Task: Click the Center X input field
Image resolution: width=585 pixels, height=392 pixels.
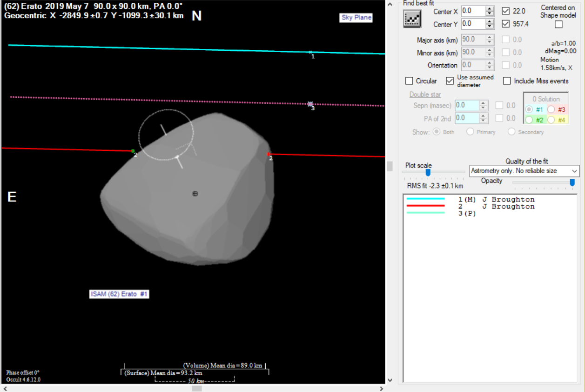Action: click(473, 11)
